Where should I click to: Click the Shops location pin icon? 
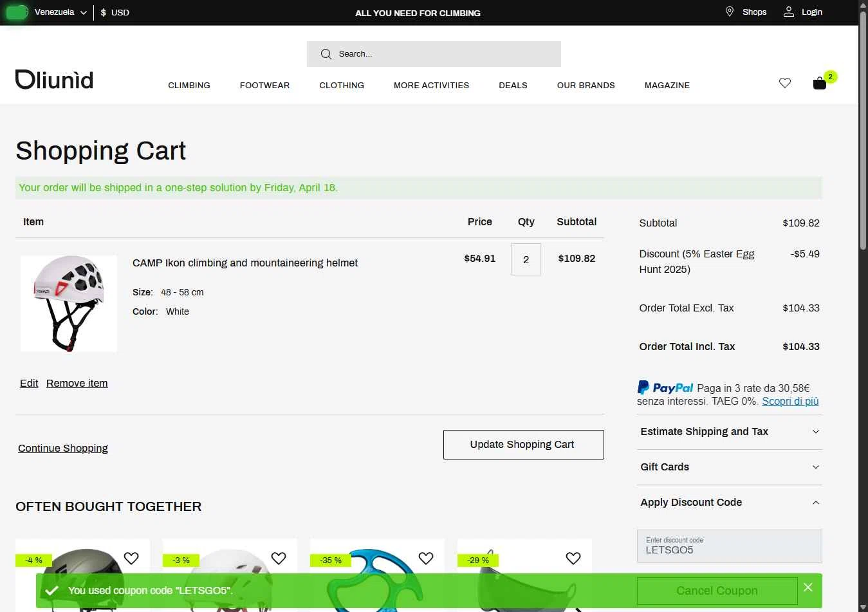(730, 12)
